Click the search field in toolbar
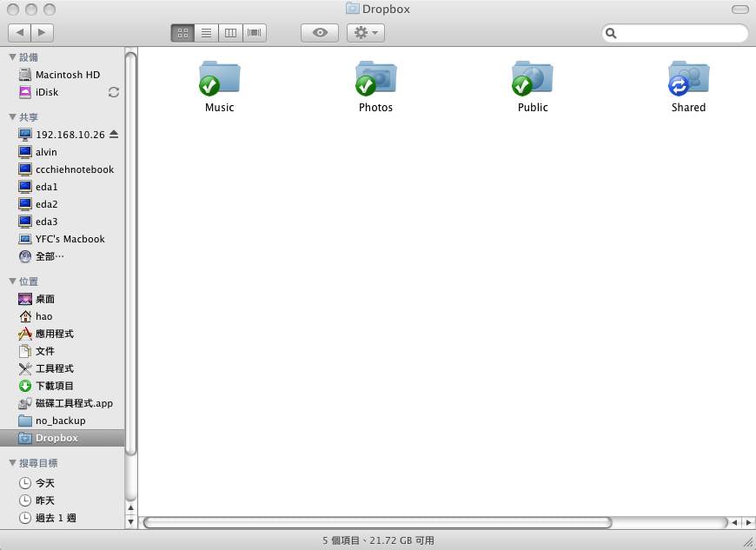The height and width of the screenshot is (550, 756). pos(675,33)
